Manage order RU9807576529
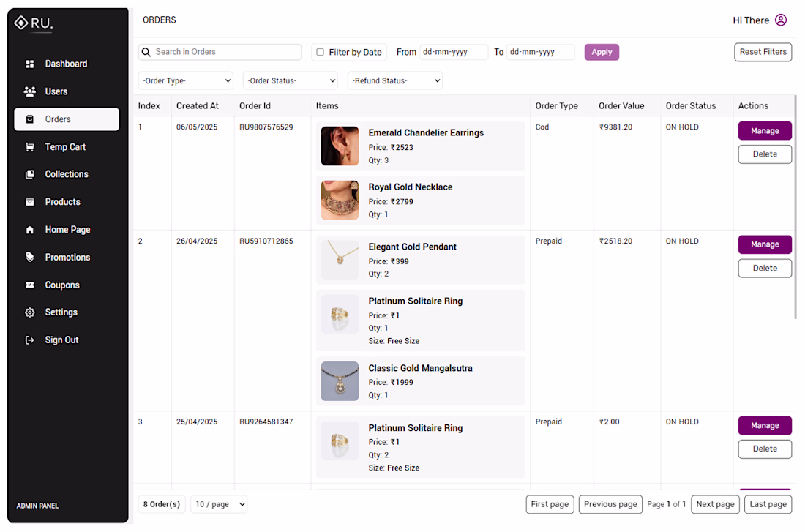The image size is (805, 532). tap(765, 131)
